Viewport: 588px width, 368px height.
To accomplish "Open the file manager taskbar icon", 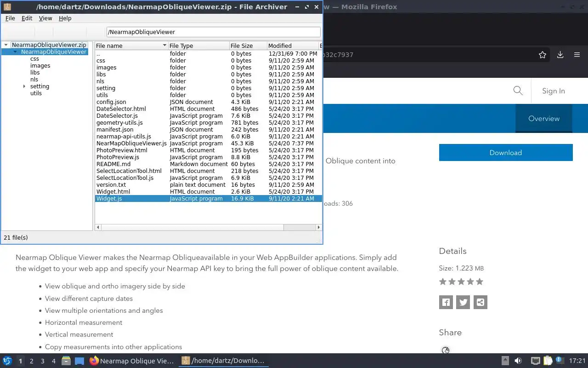I will coord(66,361).
